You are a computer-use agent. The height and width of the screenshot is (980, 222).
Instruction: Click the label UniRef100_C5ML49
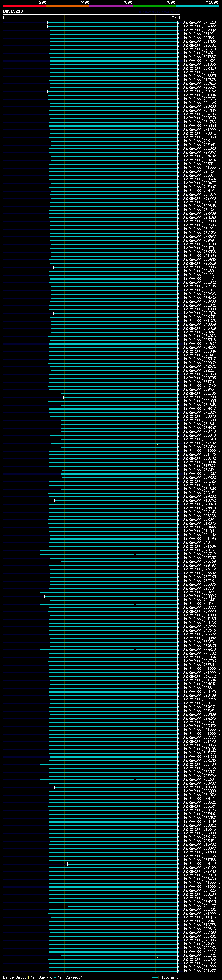199,864
